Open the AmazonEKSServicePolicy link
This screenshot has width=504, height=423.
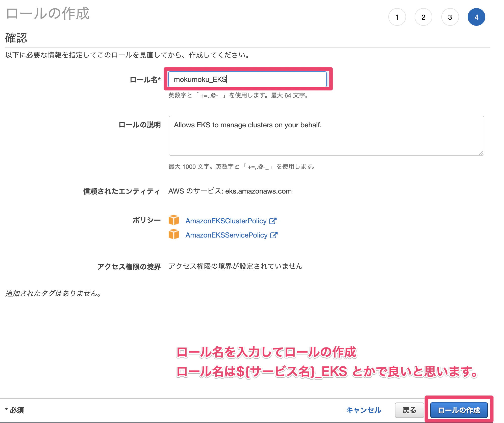click(226, 235)
